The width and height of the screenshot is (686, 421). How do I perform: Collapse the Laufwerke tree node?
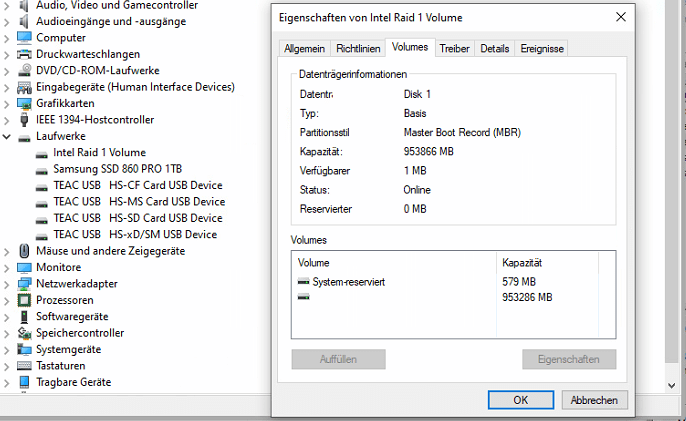7,137
